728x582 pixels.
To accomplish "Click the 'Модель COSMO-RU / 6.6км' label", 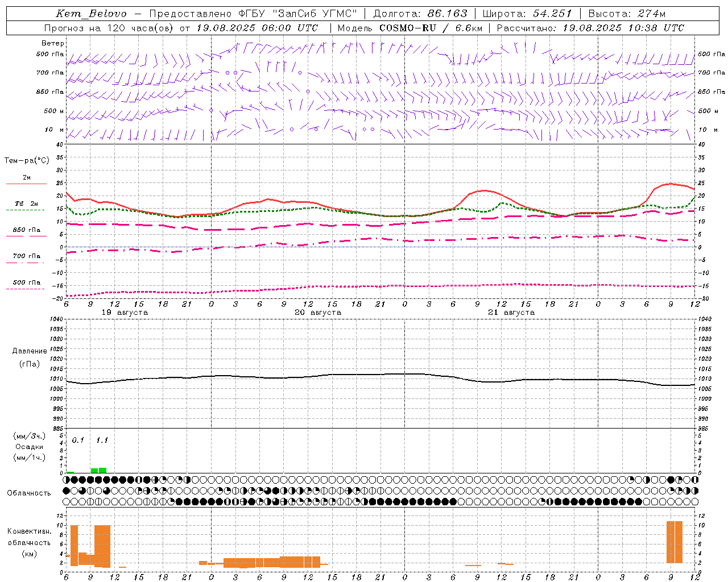I will [410, 28].
